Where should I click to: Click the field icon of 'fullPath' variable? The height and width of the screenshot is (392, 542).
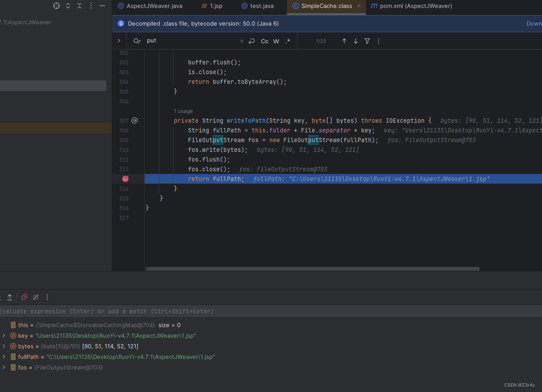pyautogui.click(x=13, y=357)
